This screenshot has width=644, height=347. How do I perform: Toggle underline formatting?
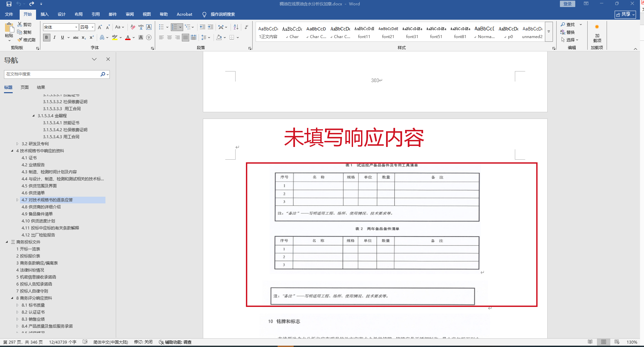(62, 37)
